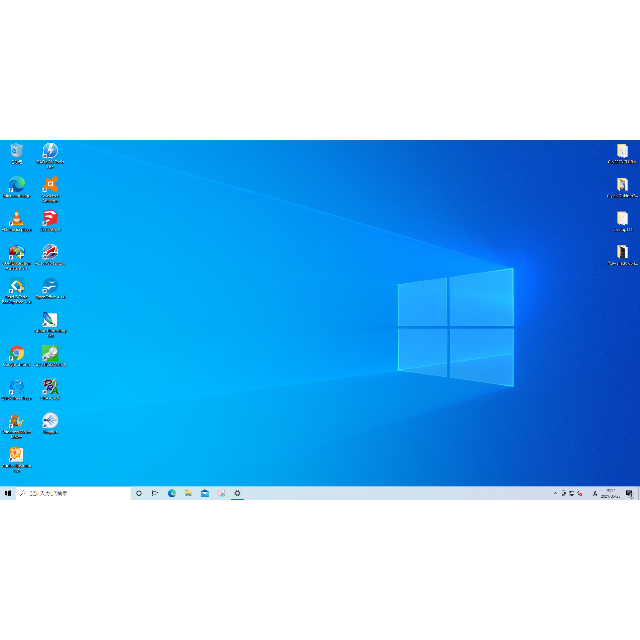The image size is (640, 640).
Task: Open Edge from the taskbar
Action: (172, 493)
